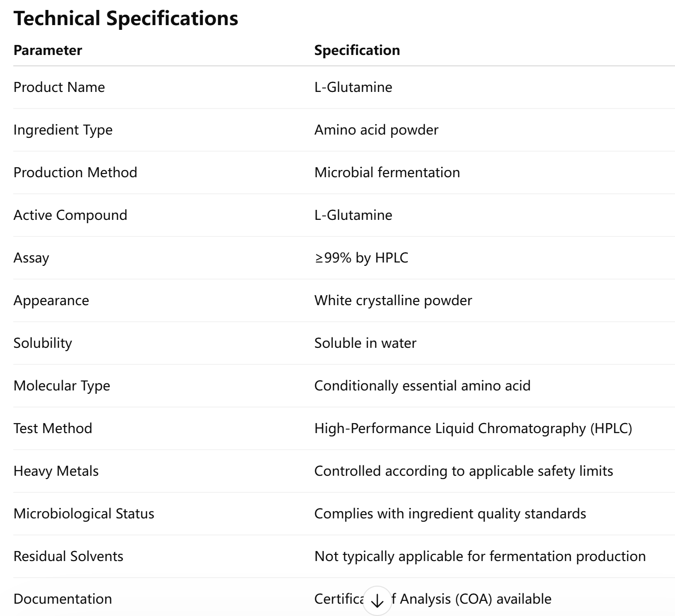Click the Documentation row label
This screenshot has width=675, height=616.
63,599
